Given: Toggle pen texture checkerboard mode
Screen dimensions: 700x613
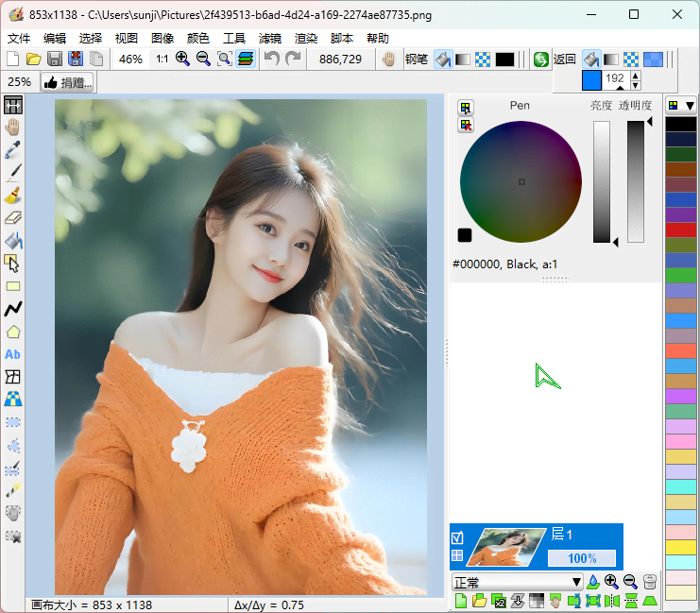Looking at the screenshot, I should pyautogui.click(x=483, y=60).
